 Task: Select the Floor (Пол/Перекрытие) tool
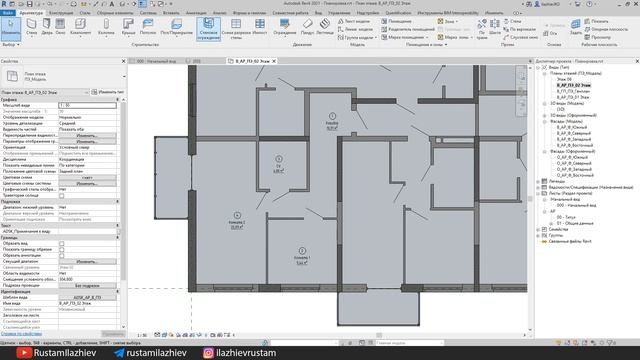pyautogui.click(x=176, y=27)
